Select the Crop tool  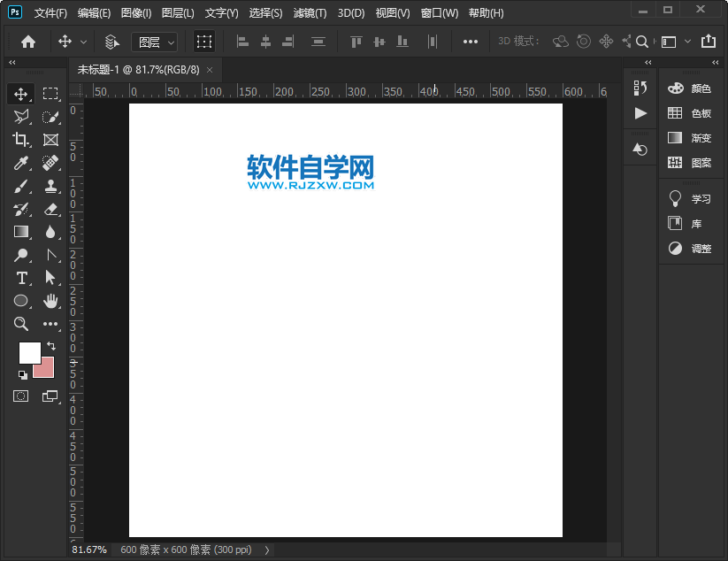tap(21, 139)
